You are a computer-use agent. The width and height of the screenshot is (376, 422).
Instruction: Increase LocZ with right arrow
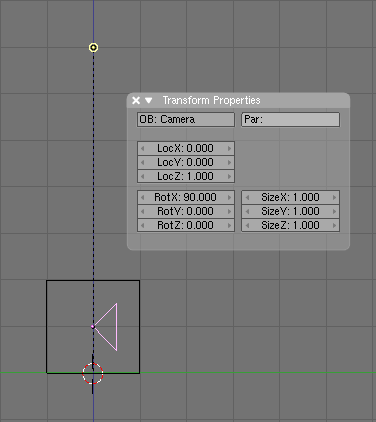click(x=229, y=176)
